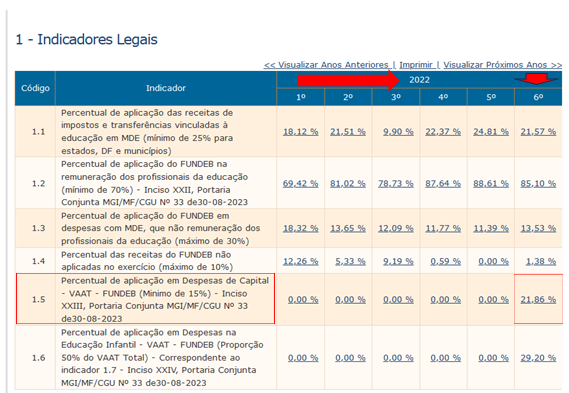Click the 13,53 % value in row 1.3

pyautogui.click(x=538, y=228)
